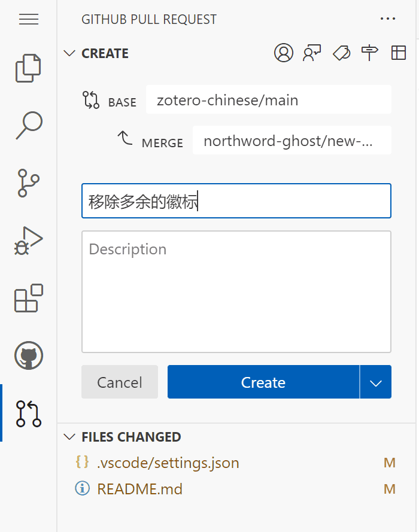Add labels using the tag icon
The image size is (419, 532).
pyautogui.click(x=341, y=53)
